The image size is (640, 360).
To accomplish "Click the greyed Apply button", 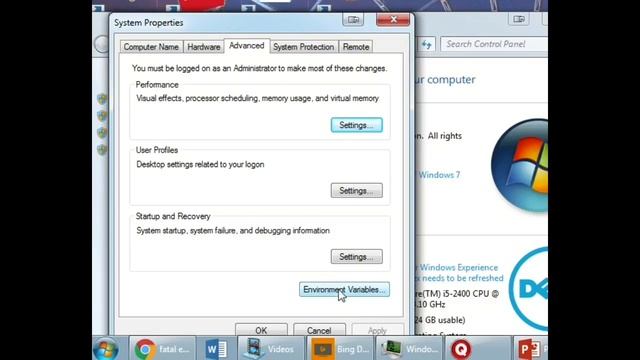I will click(x=377, y=330).
